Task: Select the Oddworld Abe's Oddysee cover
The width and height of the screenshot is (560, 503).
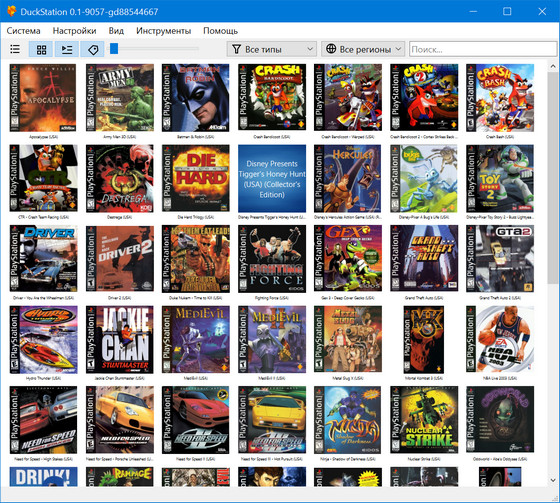Action: click(x=500, y=419)
